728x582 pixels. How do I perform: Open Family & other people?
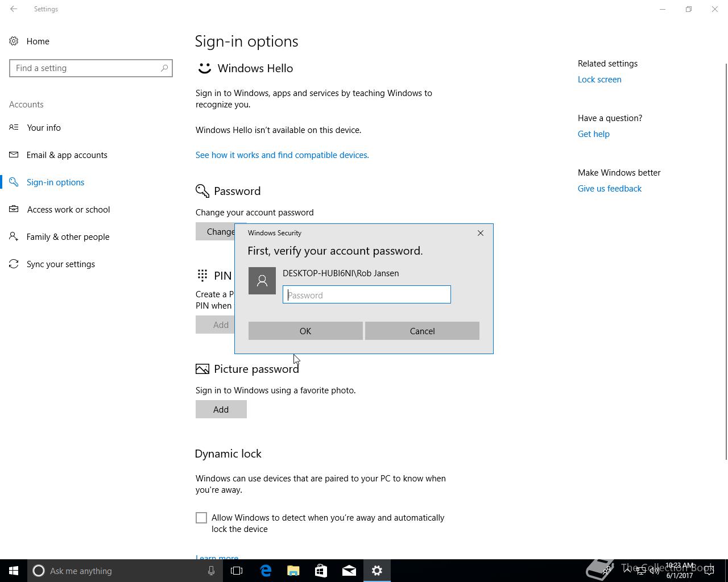coord(68,237)
